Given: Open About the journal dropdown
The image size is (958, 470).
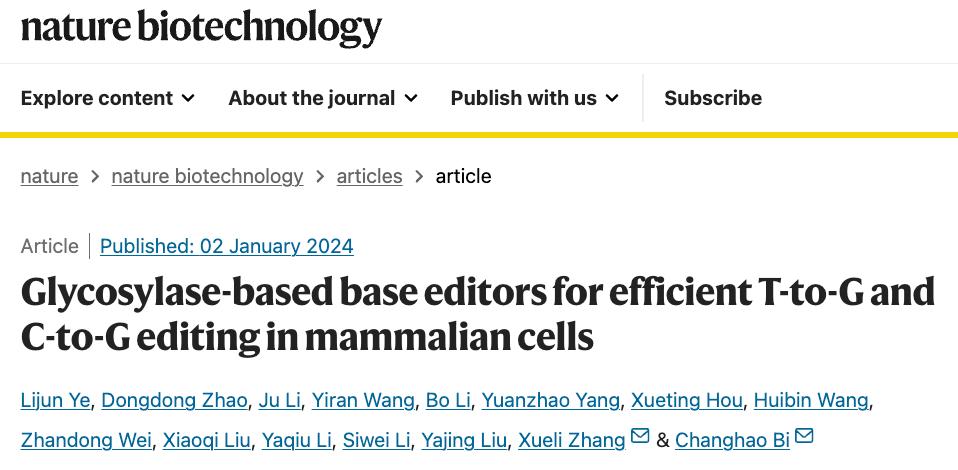Looking at the screenshot, I should tap(323, 98).
